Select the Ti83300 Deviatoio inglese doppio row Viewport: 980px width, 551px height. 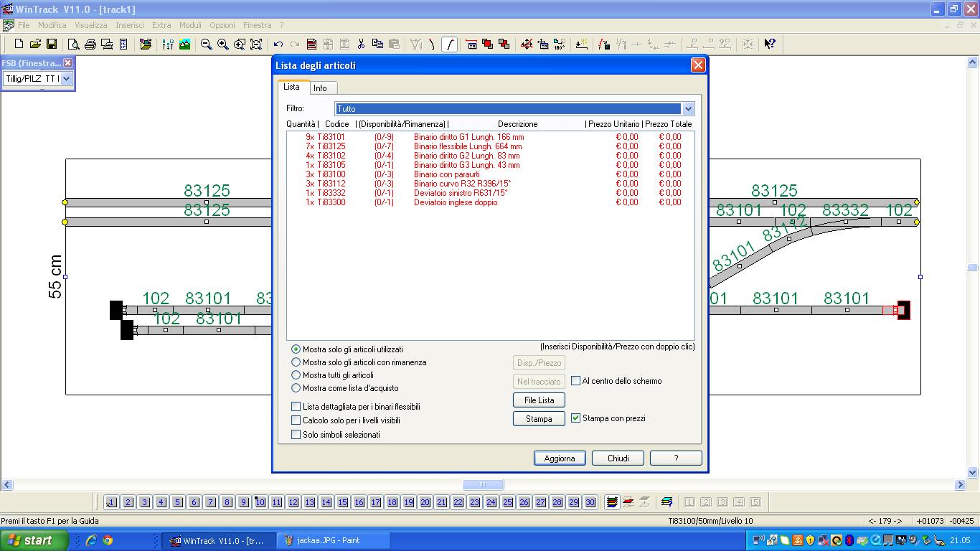[x=491, y=202]
